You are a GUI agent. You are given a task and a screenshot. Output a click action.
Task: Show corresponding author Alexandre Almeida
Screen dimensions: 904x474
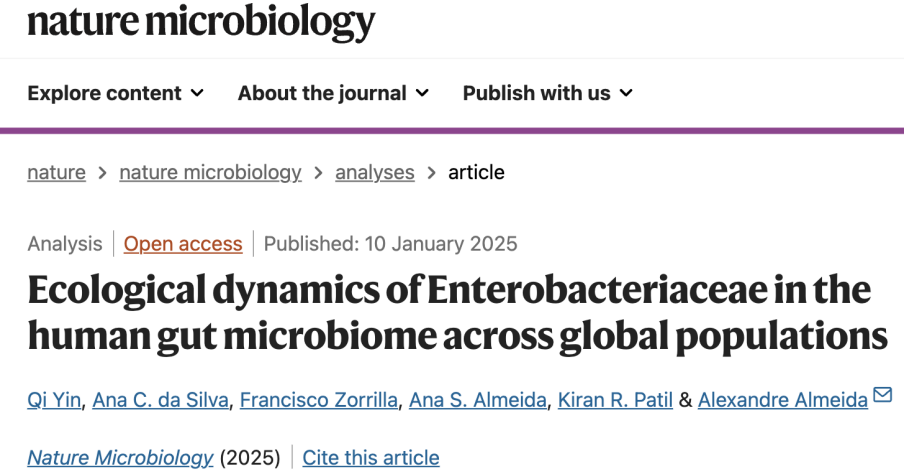(782, 400)
